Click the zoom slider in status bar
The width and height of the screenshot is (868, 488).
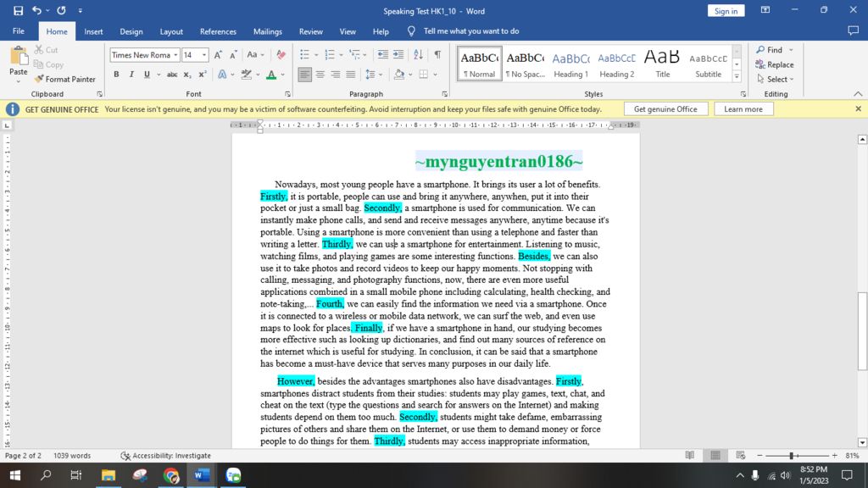click(790, 456)
